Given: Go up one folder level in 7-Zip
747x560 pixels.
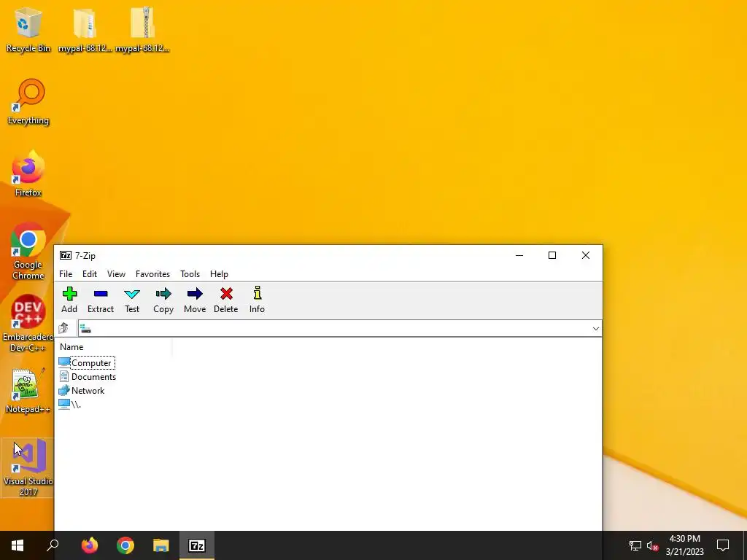Looking at the screenshot, I should [63, 328].
